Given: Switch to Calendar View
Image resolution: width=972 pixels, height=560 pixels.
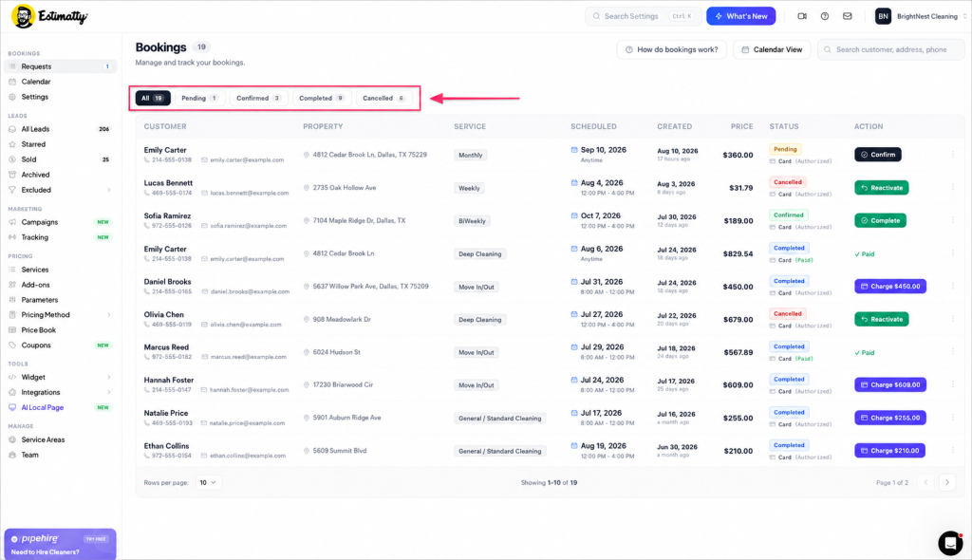Looking at the screenshot, I should click(772, 49).
